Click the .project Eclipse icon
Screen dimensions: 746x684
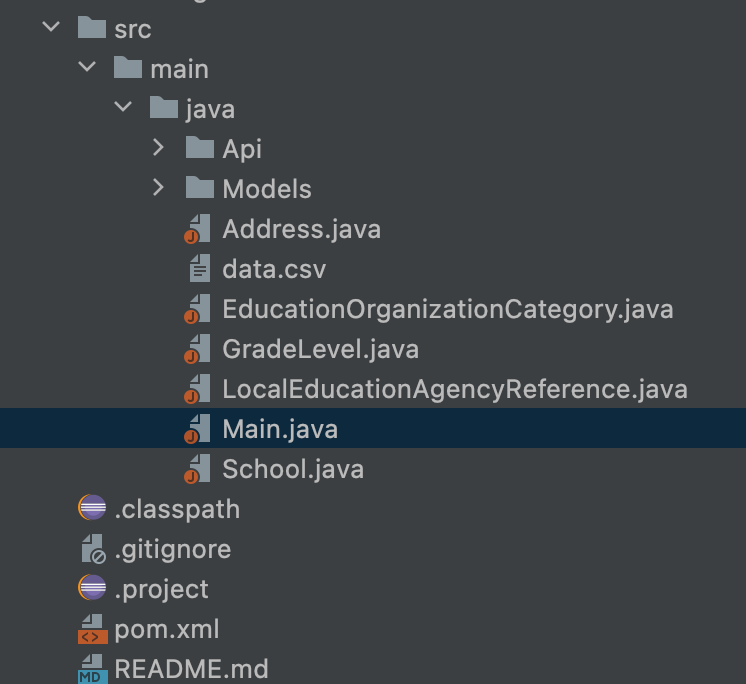[x=92, y=587]
